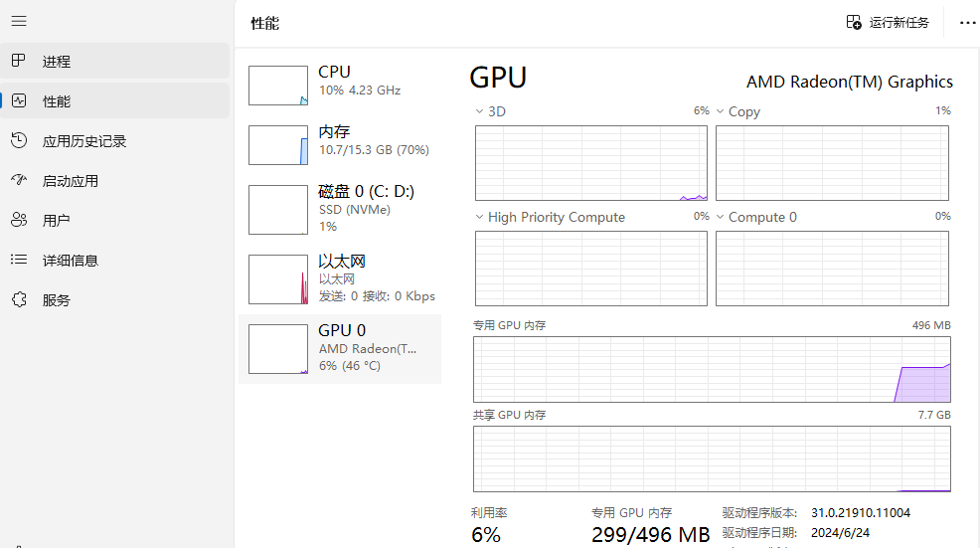980x548 pixels.
Task: Click the 性能 performance icon
Action: tap(19, 100)
